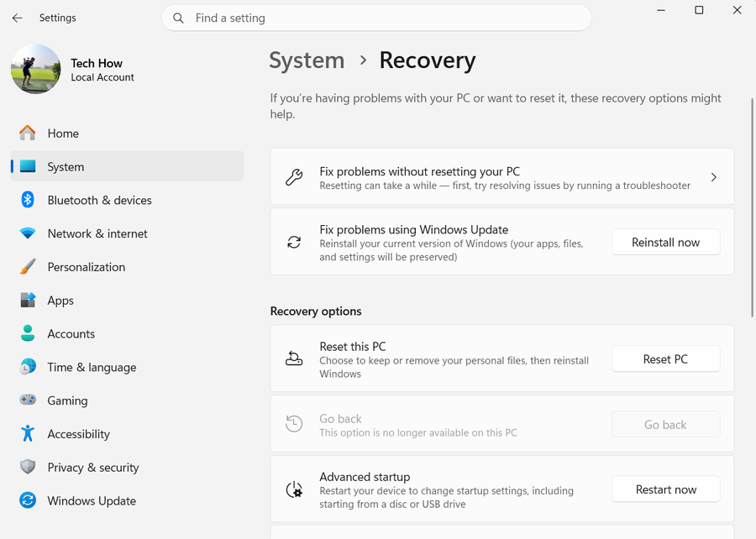Close the Settings window
756x539 pixels.
[738, 10]
